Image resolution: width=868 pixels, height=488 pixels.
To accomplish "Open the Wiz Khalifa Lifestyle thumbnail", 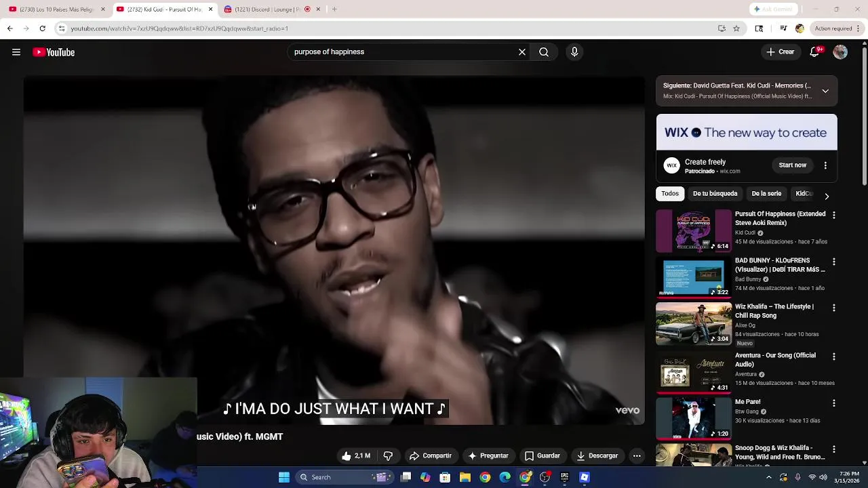I will click(693, 324).
